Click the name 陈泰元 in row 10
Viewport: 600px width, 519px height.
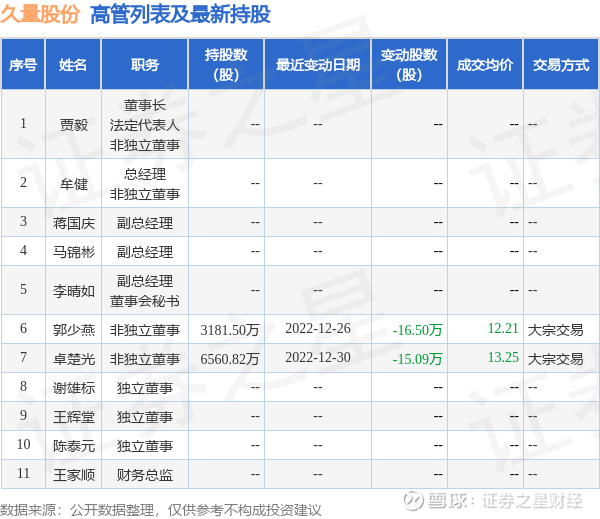click(73, 446)
